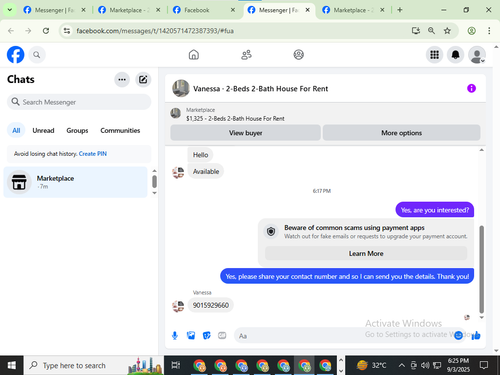This screenshot has height=375, width=500.
Task: Start a new message compose icon
Action: pos(143,79)
